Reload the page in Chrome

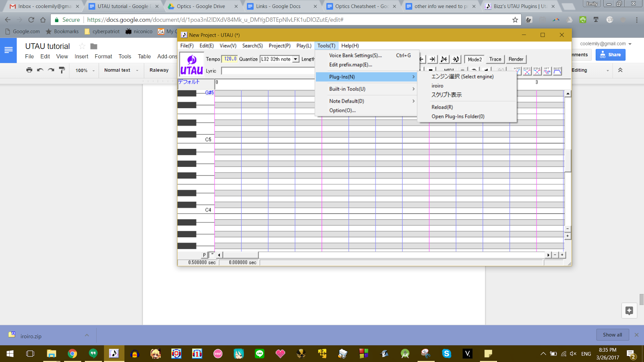(31, 20)
